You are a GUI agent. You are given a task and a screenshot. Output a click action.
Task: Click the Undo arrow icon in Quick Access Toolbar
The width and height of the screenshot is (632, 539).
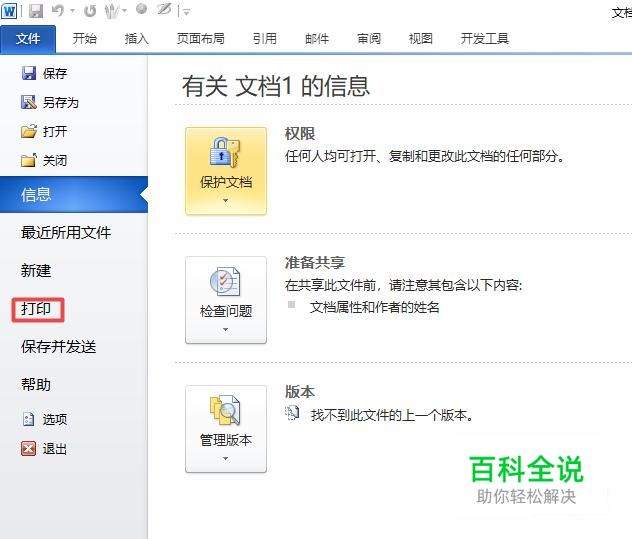(x=58, y=11)
